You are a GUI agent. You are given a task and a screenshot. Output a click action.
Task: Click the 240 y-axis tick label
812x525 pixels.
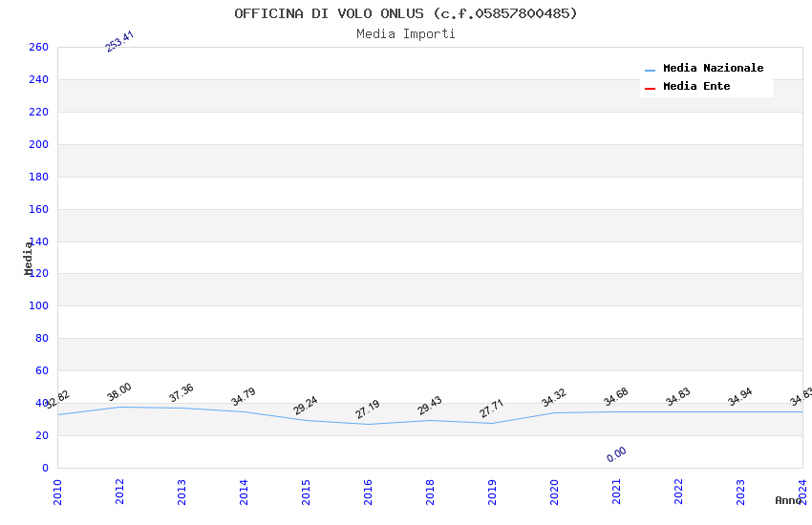(x=39, y=79)
